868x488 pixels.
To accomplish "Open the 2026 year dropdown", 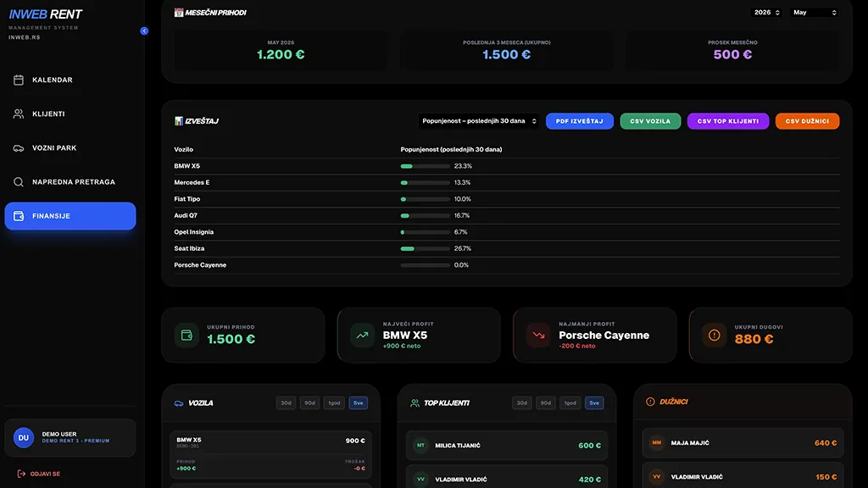I will [766, 12].
